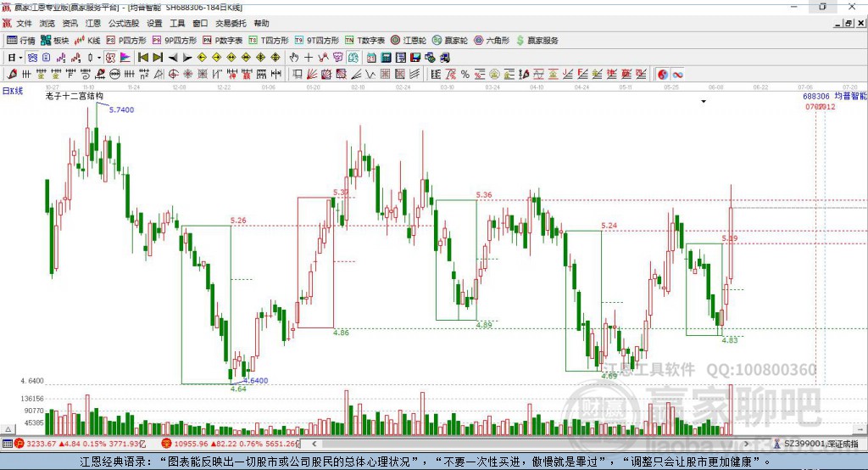The image size is (868, 470).
Task: Select the n² square tool icon
Action: pyautogui.click(x=144, y=75)
